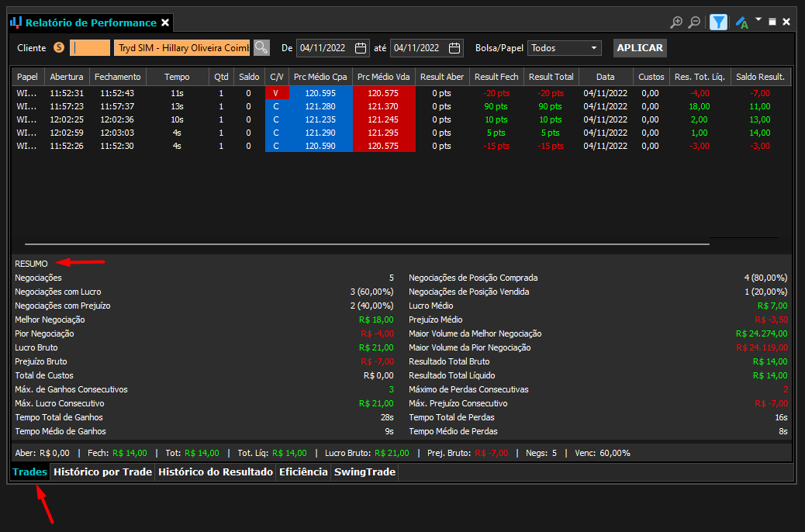Switch to the Eficiência tab

point(303,472)
